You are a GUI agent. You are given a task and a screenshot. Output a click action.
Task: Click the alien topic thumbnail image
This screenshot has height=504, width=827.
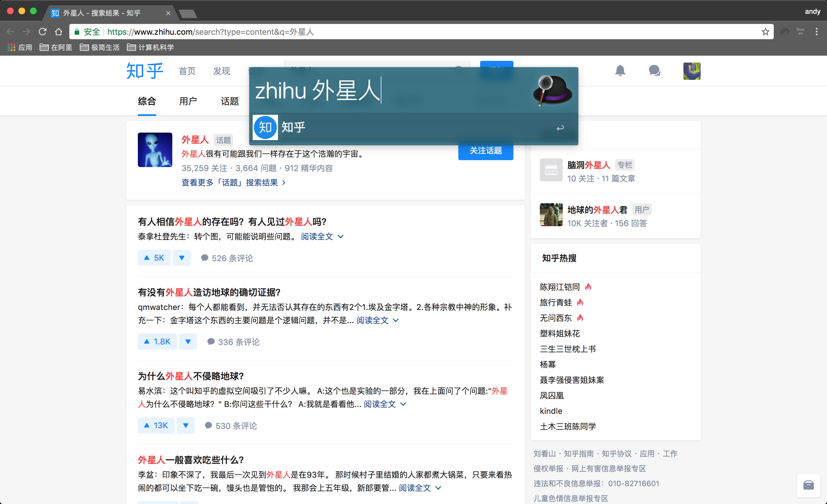[155, 150]
